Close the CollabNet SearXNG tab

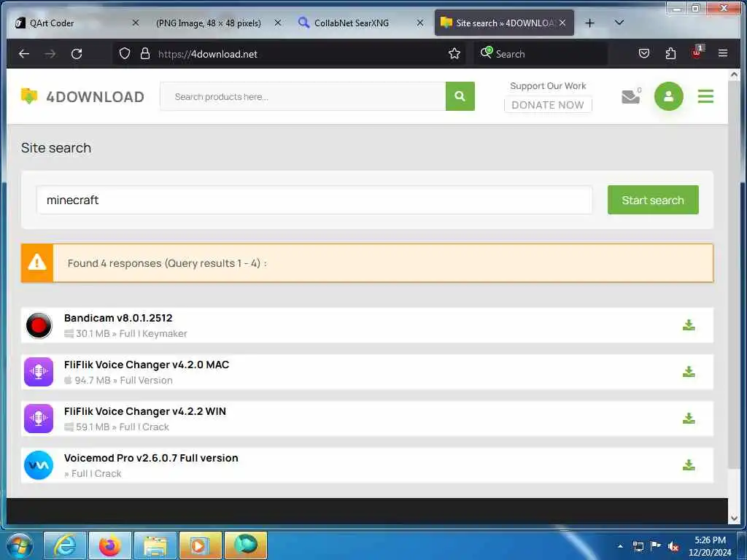(x=419, y=23)
